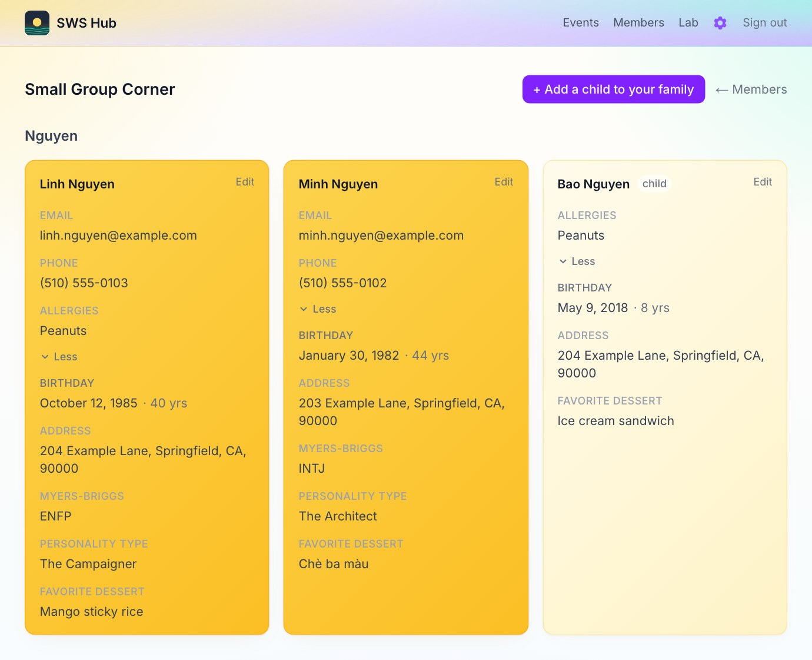The height and width of the screenshot is (660, 812).
Task: Click the ENFP Myers-Briggs value
Action: [x=56, y=516]
